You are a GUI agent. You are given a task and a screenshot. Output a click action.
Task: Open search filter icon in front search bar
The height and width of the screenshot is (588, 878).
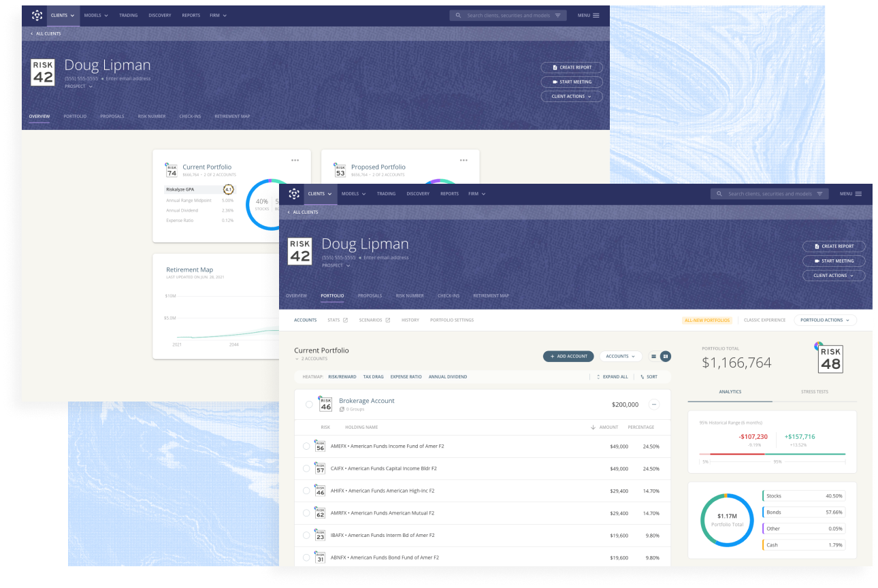819,194
